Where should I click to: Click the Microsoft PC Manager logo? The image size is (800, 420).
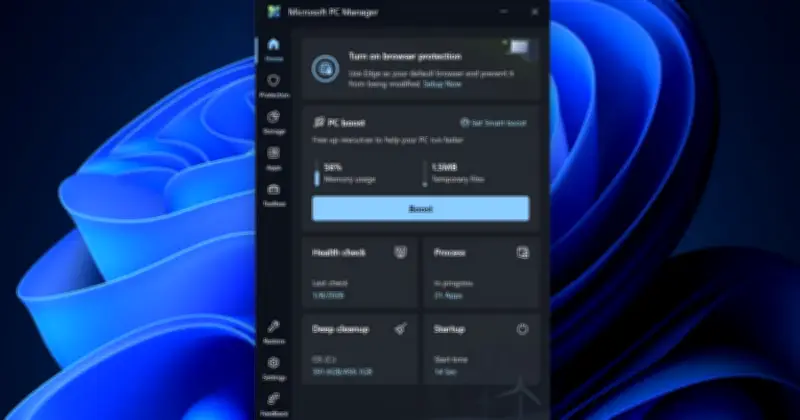coord(274,12)
